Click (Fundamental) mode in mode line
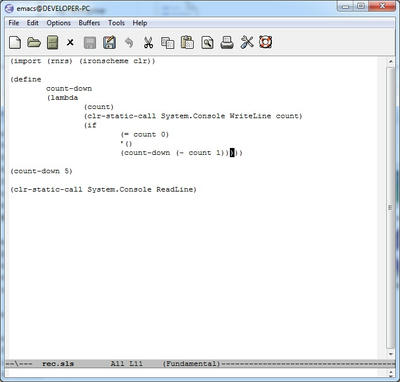Image resolution: width=400 pixels, height=382 pixels. pos(191,364)
